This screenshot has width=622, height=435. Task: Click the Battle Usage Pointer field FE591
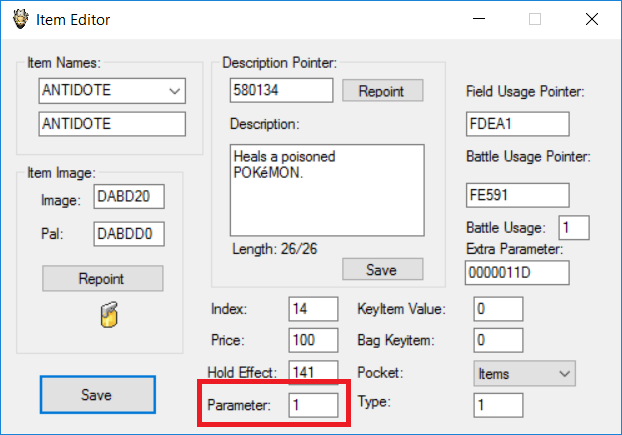[518, 195]
